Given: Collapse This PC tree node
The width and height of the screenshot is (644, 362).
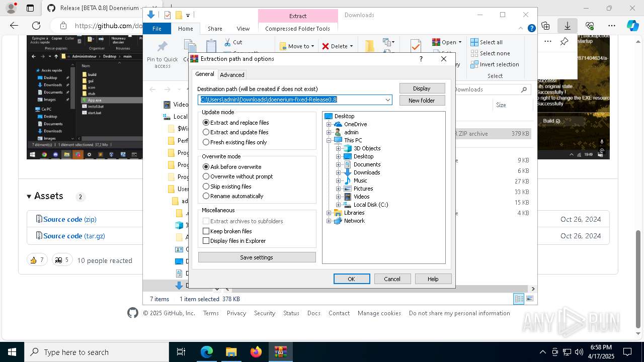Looking at the screenshot, I should click(329, 140).
